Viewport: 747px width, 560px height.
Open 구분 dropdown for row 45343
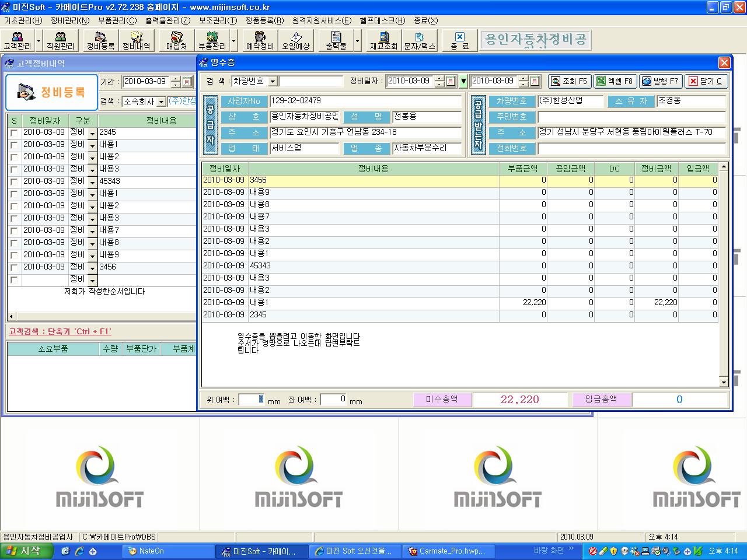pos(92,182)
